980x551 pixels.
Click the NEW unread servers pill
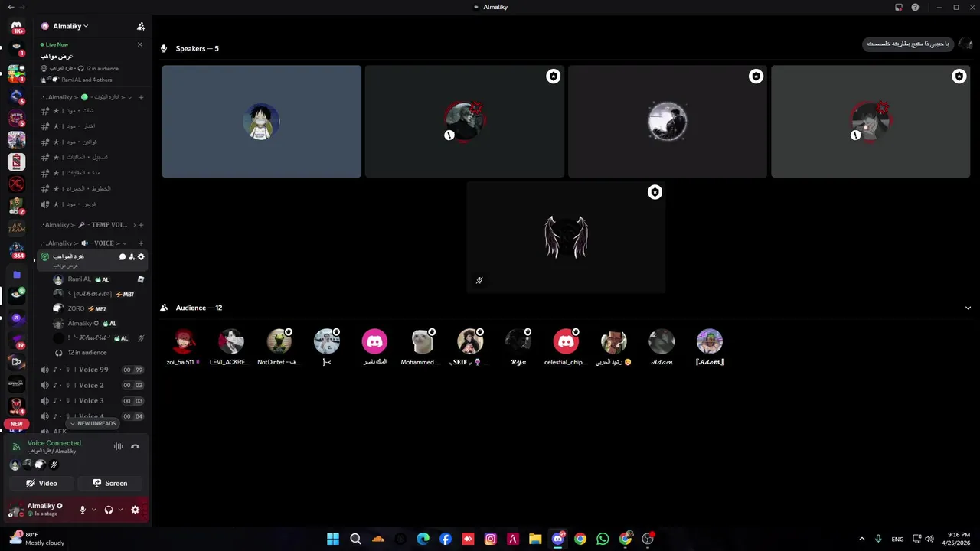[17, 424]
